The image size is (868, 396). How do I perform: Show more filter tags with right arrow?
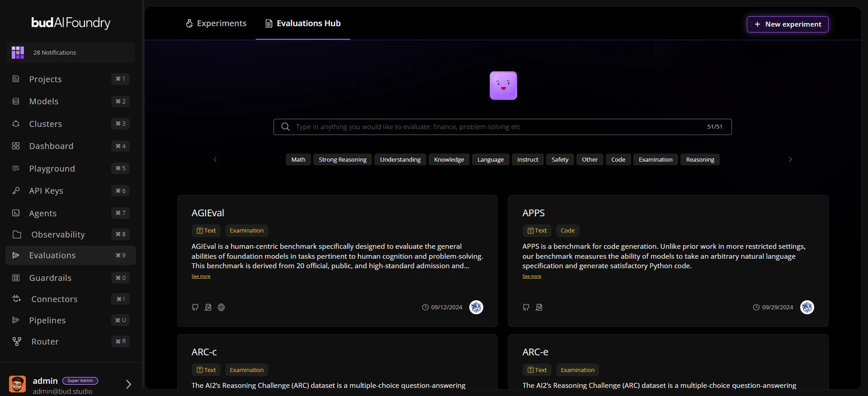click(790, 159)
